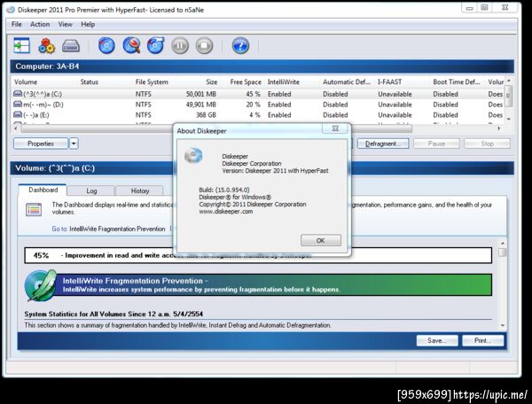Click the volume list horizontal scrollbar left arrow
The image size is (532, 404).
click(x=16, y=128)
